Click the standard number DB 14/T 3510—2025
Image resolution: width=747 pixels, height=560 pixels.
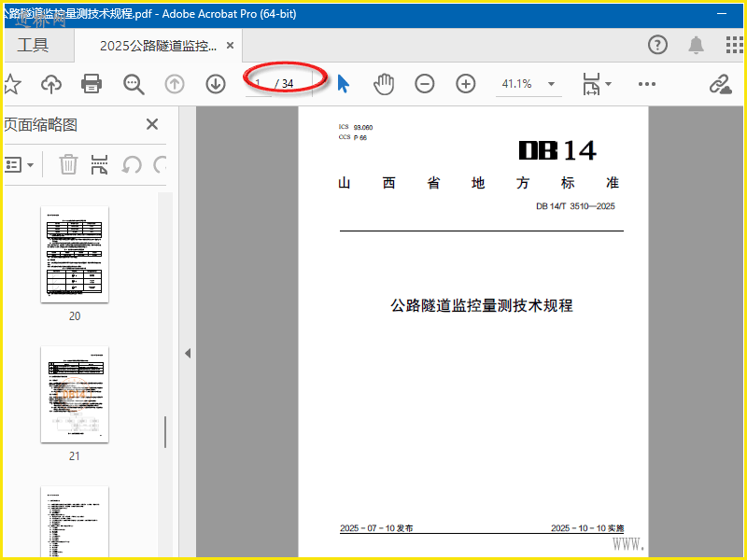(x=575, y=206)
